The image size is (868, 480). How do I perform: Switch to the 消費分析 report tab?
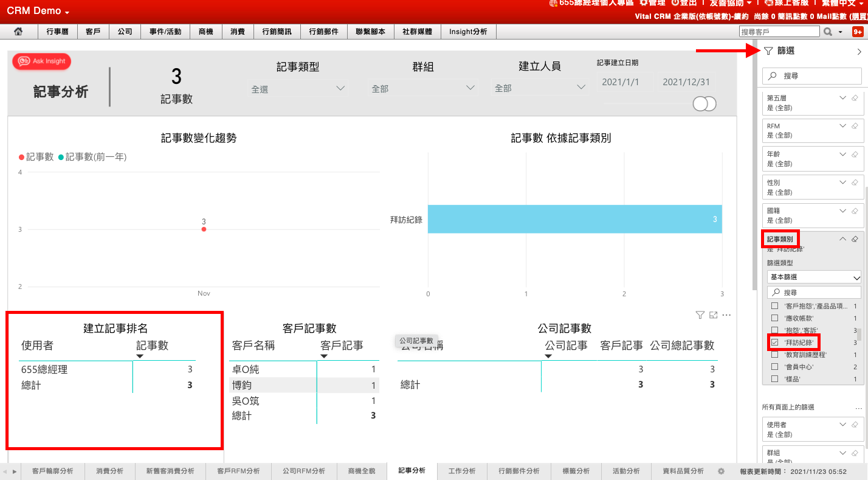(109, 471)
